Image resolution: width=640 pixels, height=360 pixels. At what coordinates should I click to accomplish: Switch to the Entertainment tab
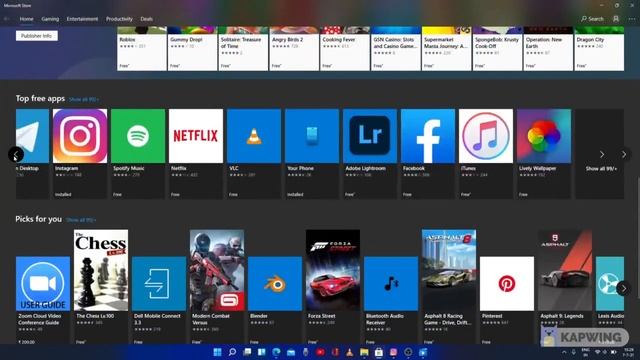click(x=82, y=19)
